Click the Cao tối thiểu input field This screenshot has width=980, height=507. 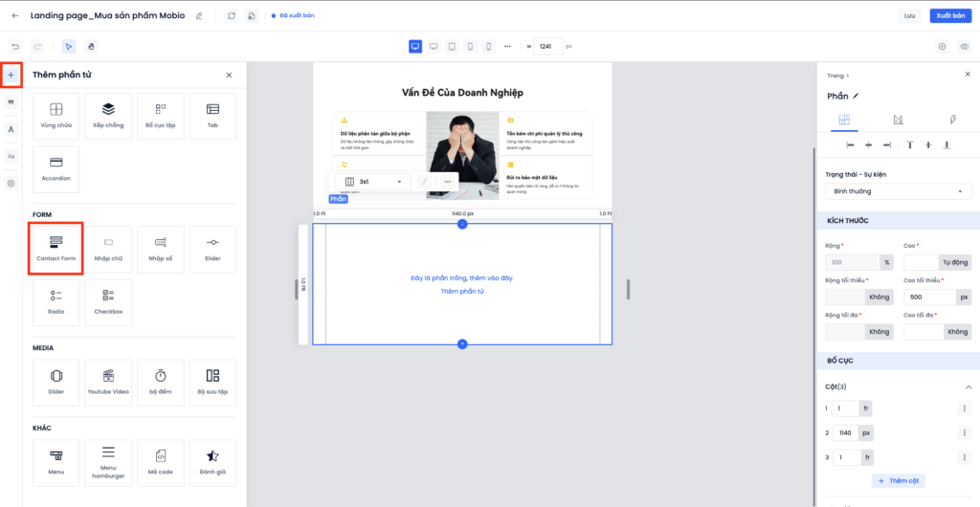[x=928, y=297]
